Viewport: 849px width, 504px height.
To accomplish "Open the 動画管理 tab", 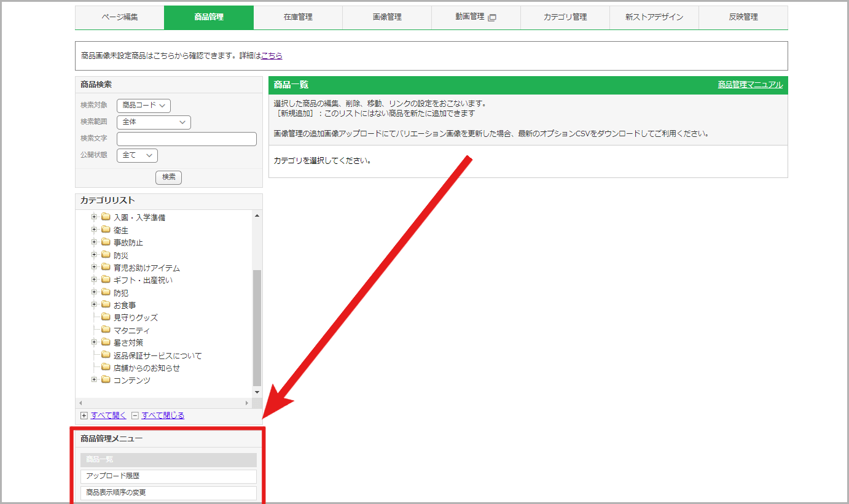I will pos(476,17).
